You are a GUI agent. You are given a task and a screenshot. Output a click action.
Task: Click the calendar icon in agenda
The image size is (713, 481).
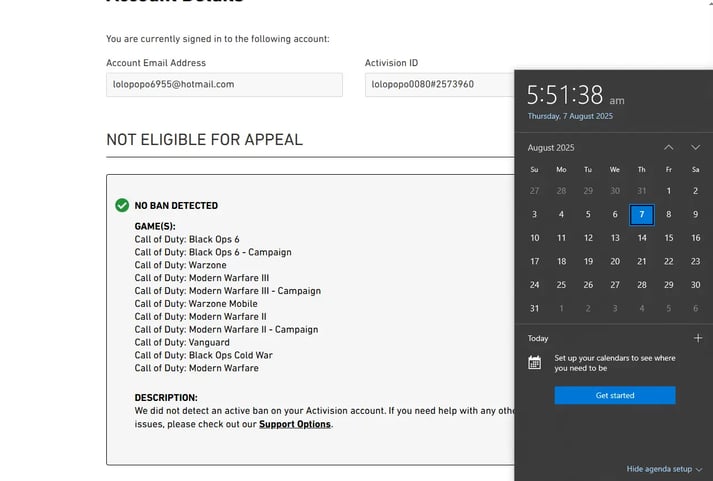[535, 362]
